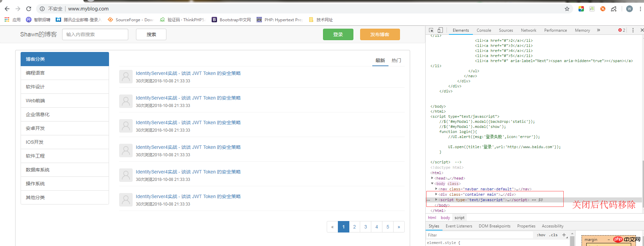
Task: Open the 应用 apps shortcut
Action: (x=12, y=20)
